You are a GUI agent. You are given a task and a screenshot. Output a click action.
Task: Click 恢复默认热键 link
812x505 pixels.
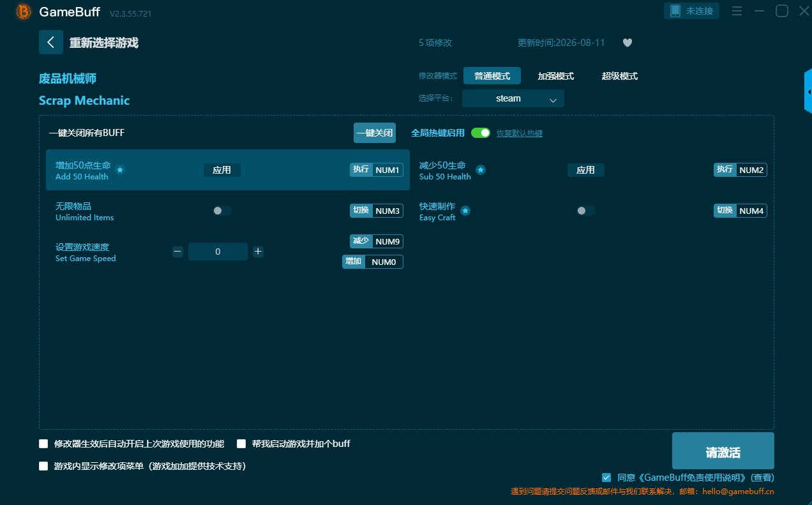pos(520,133)
